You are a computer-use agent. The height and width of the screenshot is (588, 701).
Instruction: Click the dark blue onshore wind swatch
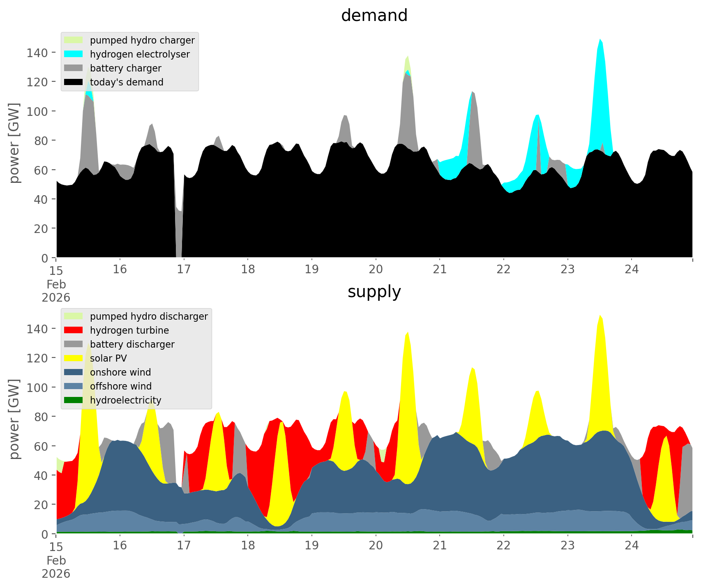pyautogui.click(x=74, y=372)
